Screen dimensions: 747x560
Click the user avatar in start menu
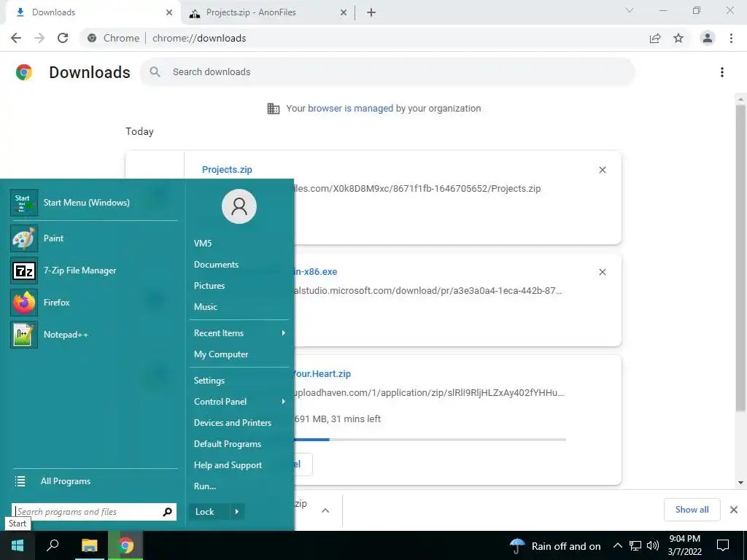point(239,206)
